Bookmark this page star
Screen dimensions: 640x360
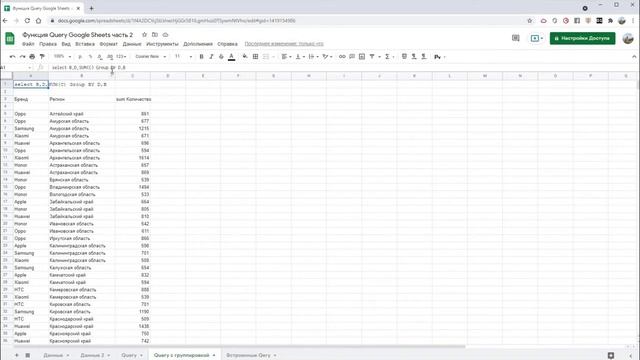[x=530, y=20]
